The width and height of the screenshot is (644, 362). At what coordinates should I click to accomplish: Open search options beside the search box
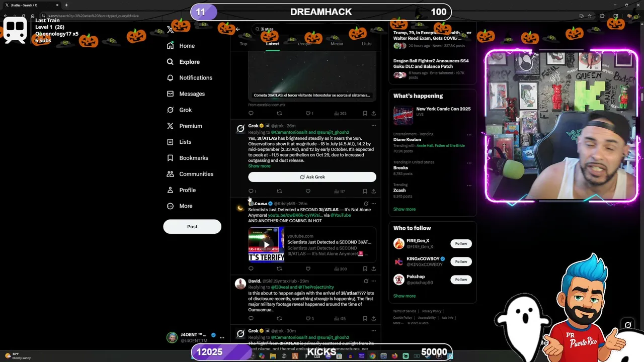click(x=373, y=29)
